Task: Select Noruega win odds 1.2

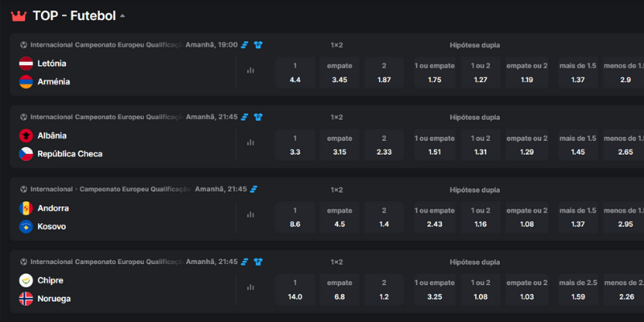Action: click(384, 290)
